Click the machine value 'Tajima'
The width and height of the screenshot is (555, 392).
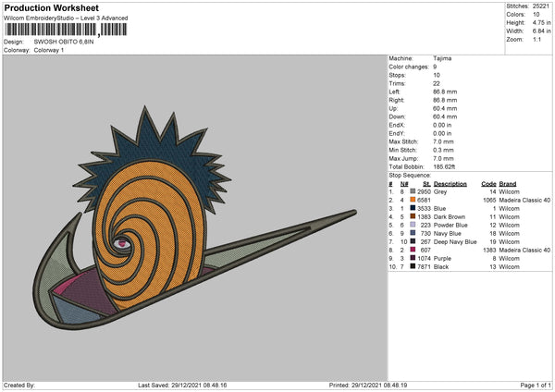(x=442, y=58)
